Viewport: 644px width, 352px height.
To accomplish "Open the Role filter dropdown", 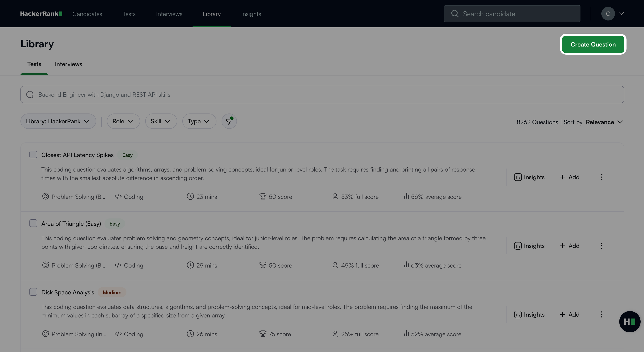I will click(x=123, y=121).
